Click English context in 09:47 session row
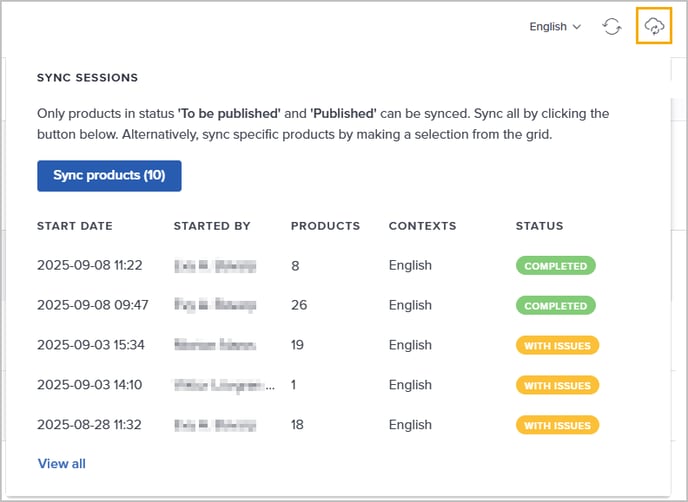The height and width of the screenshot is (502, 688). click(410, 305)
